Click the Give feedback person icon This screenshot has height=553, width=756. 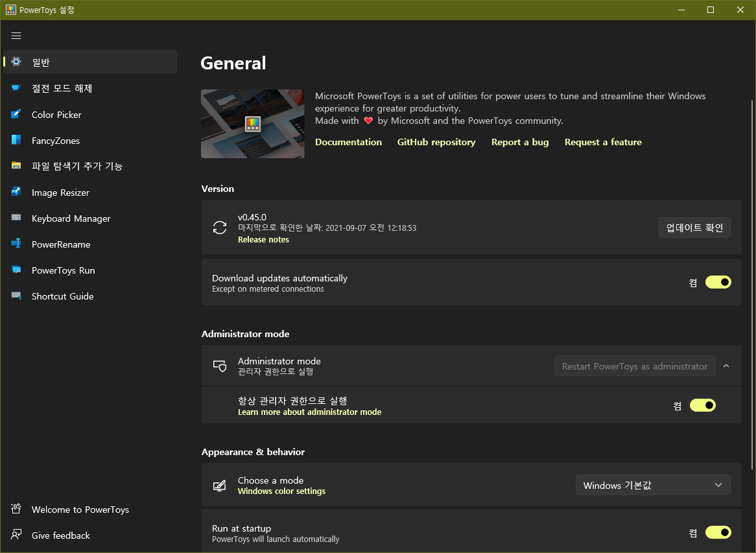(16, 535)
